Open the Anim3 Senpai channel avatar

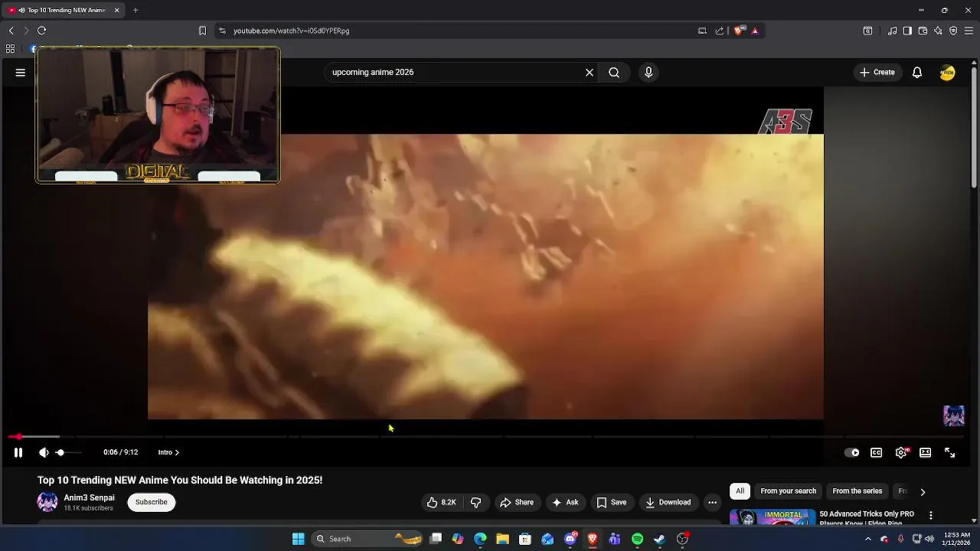pos(47,502)
